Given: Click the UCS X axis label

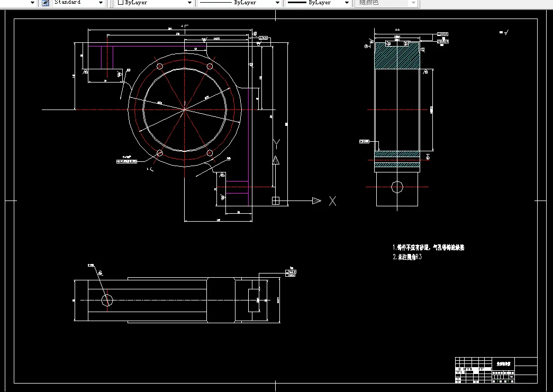Looking at the screenshot, I should click(332, 201).
